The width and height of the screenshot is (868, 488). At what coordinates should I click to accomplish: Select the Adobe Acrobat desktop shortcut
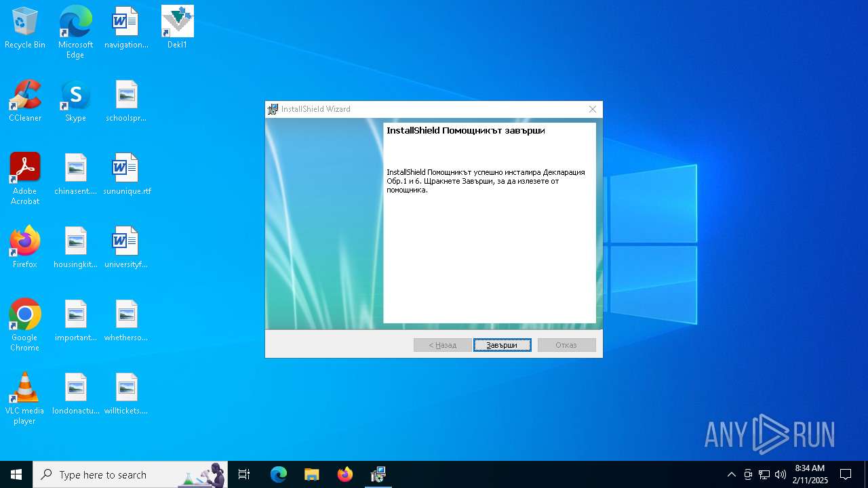coord(25,179)
